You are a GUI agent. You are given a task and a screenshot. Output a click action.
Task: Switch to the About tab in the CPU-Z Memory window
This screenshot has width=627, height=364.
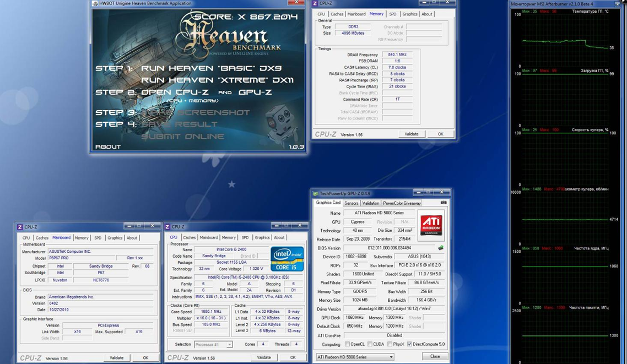coord(426,14)
